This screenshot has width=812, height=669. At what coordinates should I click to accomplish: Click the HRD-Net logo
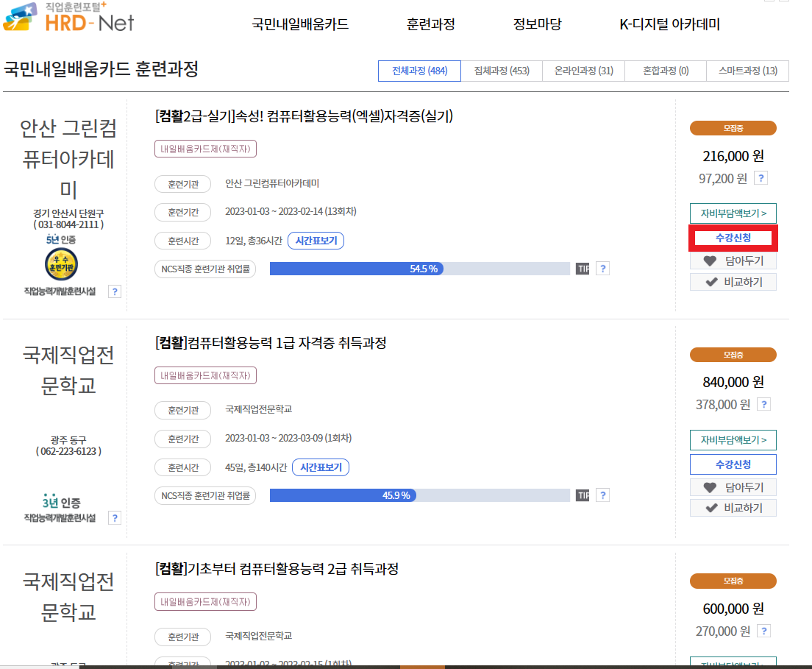[68, 17]
